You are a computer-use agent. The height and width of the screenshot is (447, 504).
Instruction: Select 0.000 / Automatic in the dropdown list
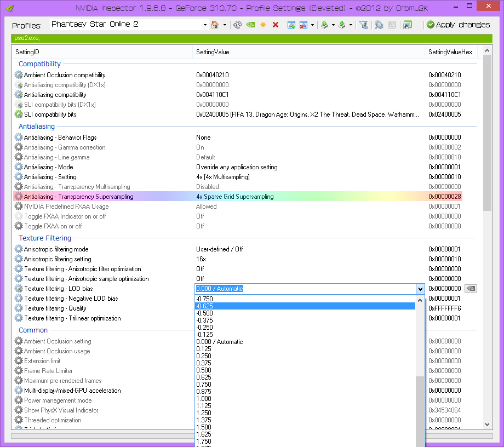click(x=305, y=342)
